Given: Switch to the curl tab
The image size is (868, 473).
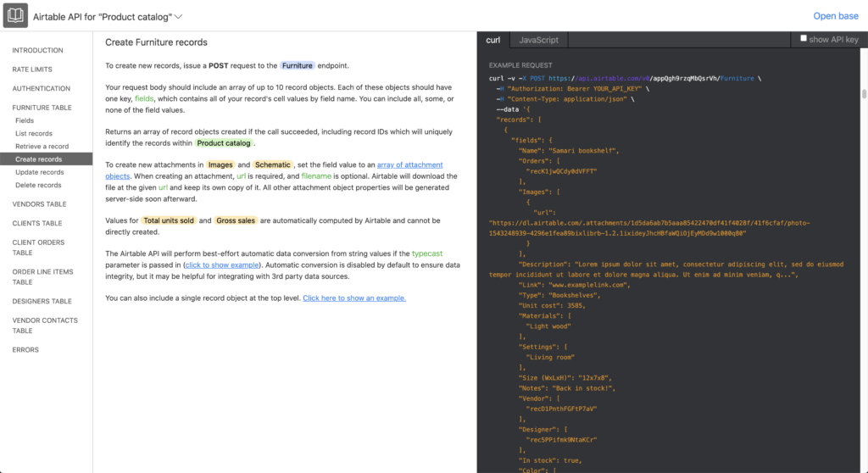Looking at the screenshot, I should [492, 40].
